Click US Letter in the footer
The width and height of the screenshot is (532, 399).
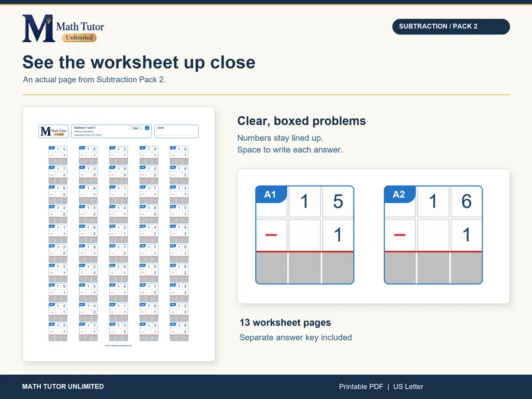[x=408, y=387]
